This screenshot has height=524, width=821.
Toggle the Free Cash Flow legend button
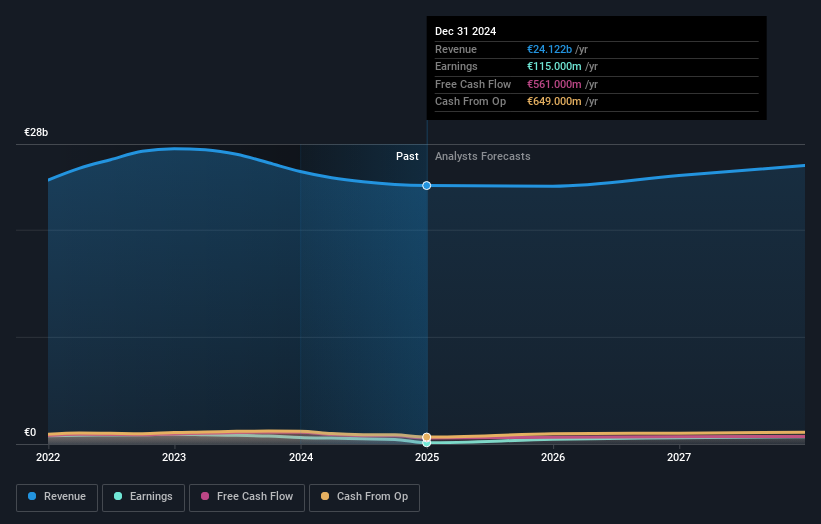point(247,497)
